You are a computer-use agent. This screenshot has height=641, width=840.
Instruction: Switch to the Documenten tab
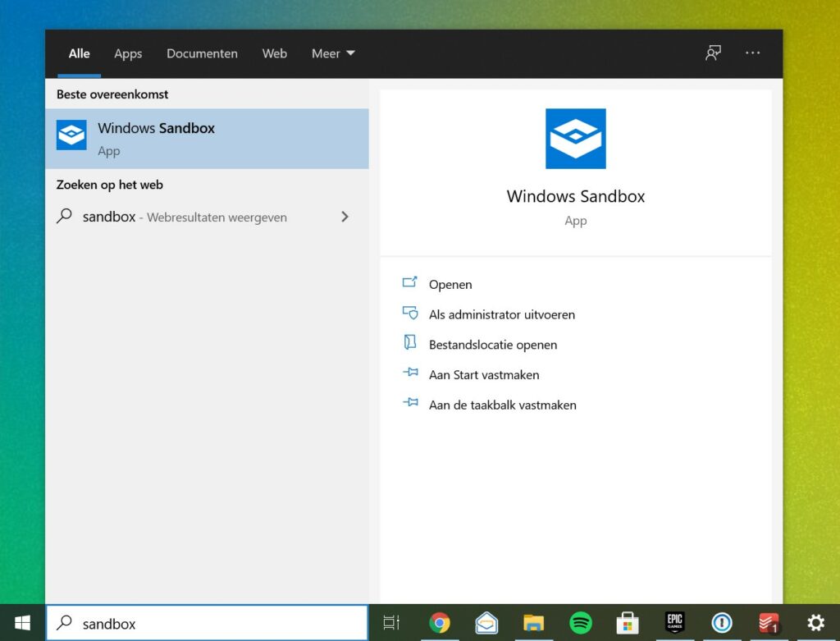(202, 53)
